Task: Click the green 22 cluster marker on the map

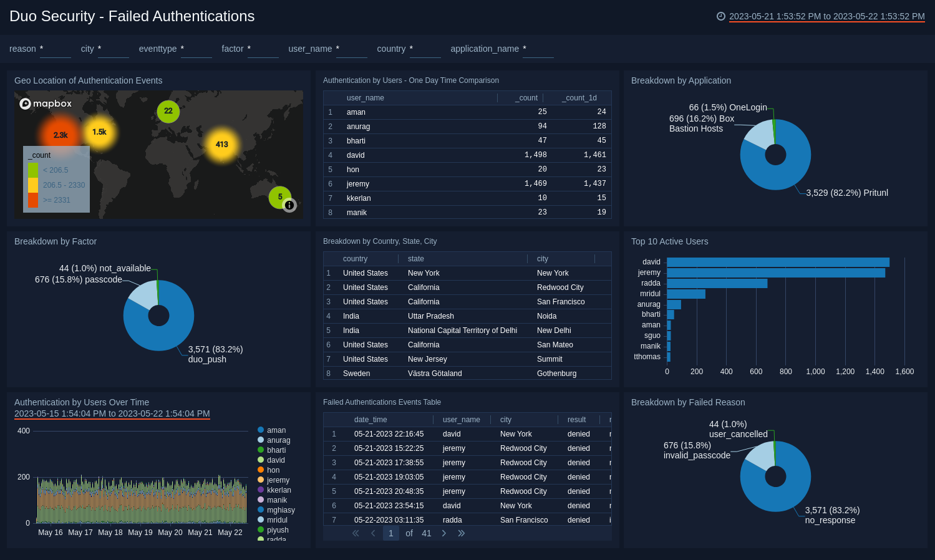Action: (x=168, y=112)
